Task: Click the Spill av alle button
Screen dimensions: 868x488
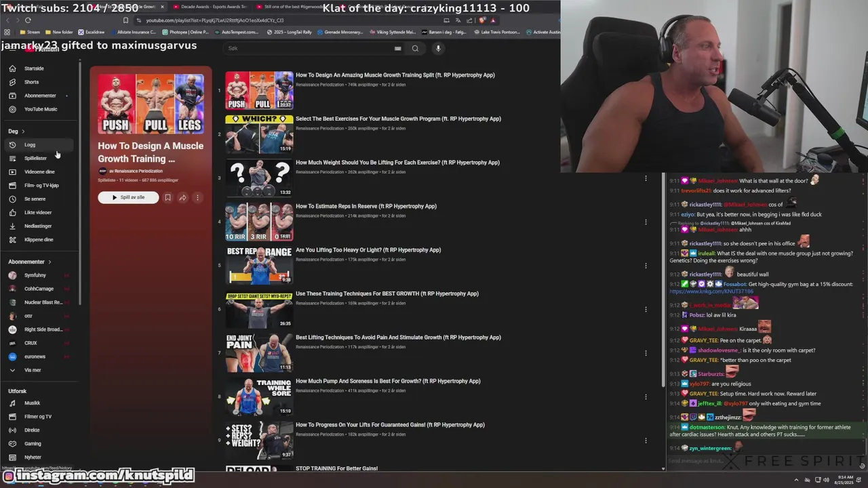Action: [x=128, y=197]
